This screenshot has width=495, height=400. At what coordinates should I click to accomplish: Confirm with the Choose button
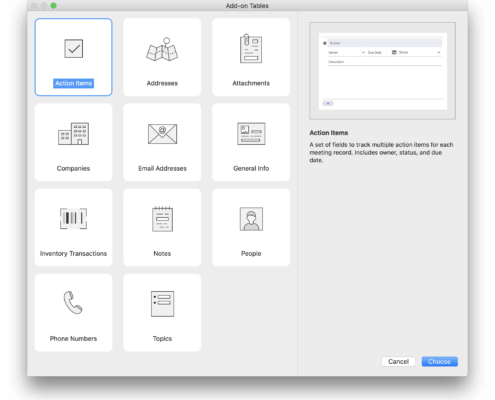439,362
